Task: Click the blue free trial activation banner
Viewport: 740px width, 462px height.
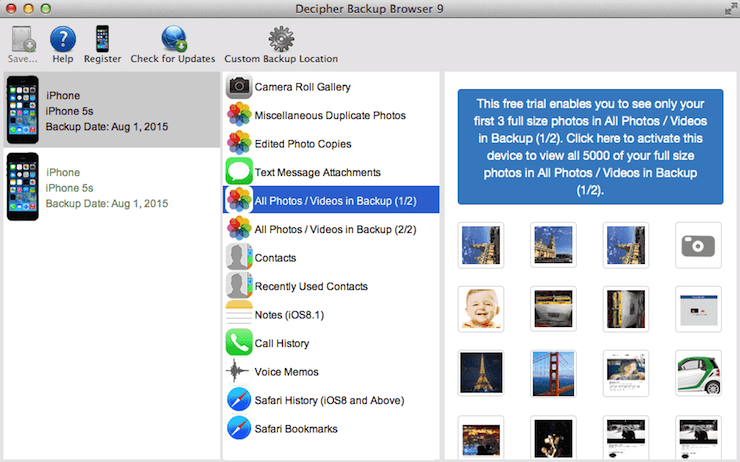Action: [590, 147]
